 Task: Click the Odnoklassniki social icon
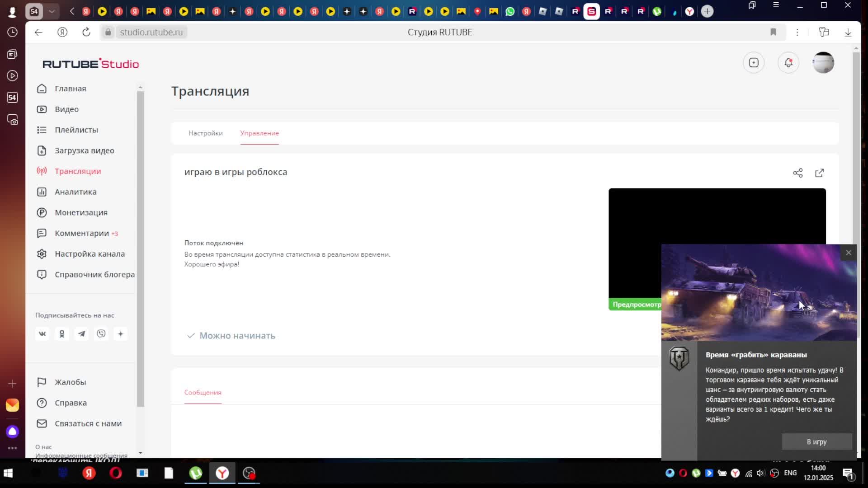point(62,334)
